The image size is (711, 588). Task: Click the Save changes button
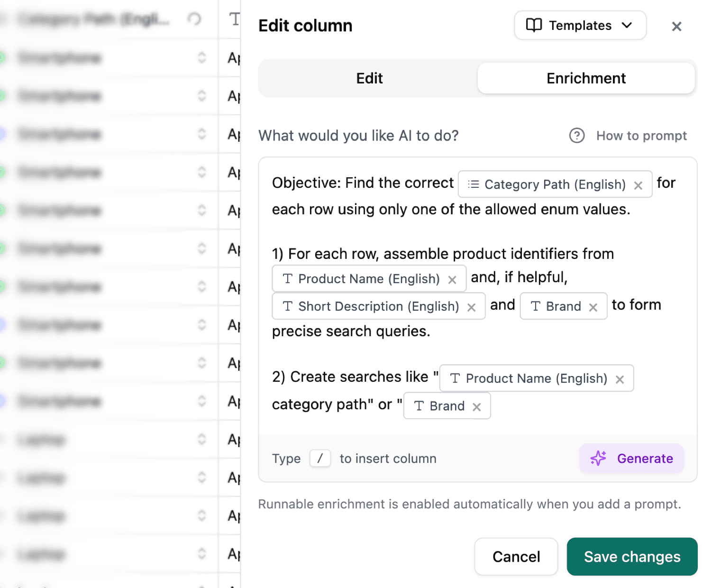[631, 557]
